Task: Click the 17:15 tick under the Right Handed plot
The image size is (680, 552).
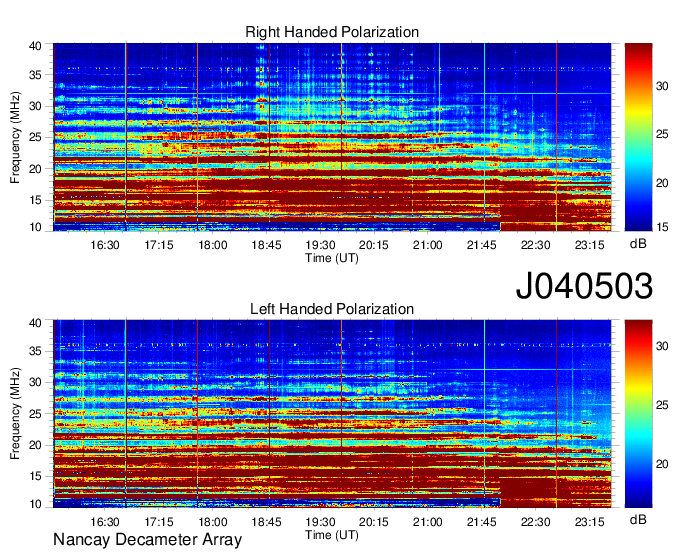Action: pos(159,245)
